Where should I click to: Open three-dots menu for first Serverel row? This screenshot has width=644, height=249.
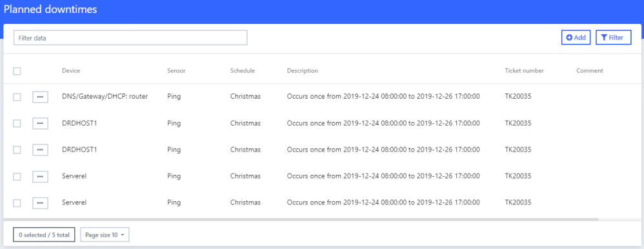point(40,176)
